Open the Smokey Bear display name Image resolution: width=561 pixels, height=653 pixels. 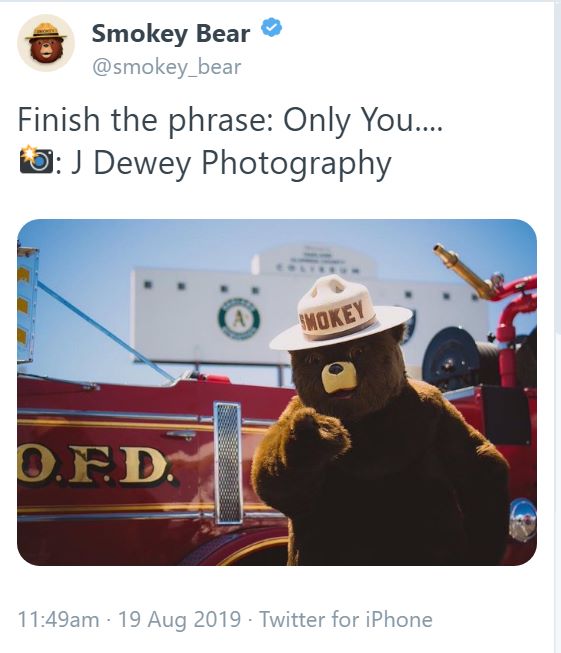pos(171,33)
